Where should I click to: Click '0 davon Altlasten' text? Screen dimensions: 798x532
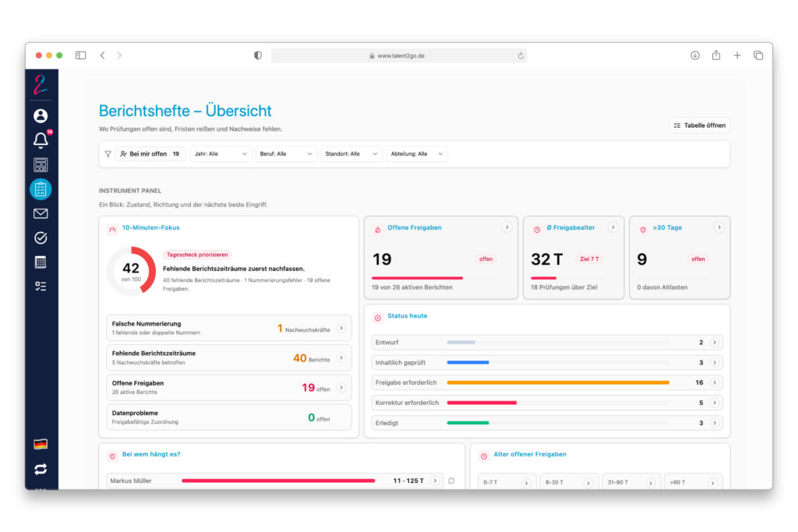[x=662, y=287]
